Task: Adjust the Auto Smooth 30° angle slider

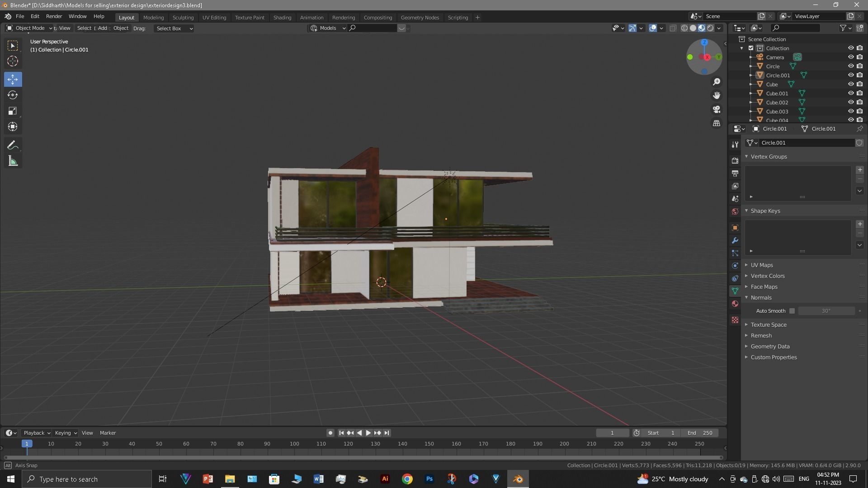Action: tap(826, 311)
